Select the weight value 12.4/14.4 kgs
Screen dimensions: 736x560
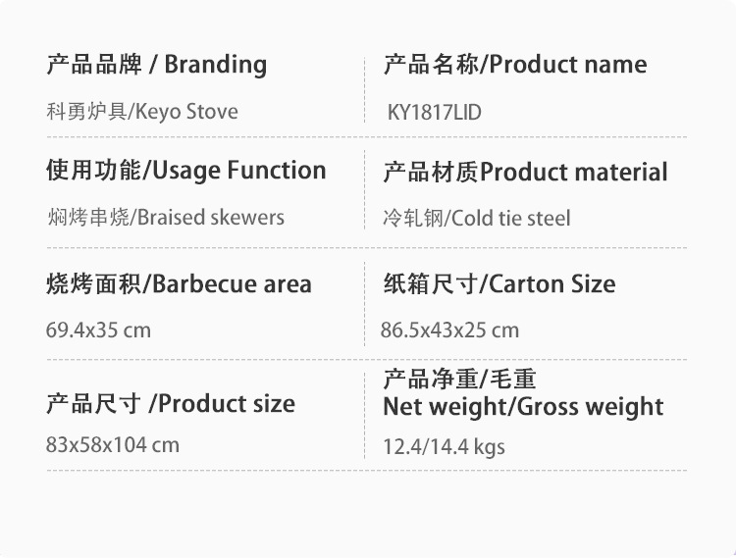coord(444,447)
